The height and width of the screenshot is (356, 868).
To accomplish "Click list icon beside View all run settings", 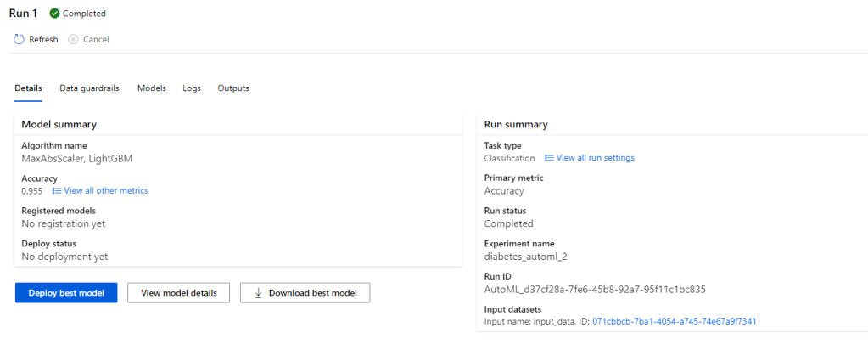I will (x=549, y=158).
